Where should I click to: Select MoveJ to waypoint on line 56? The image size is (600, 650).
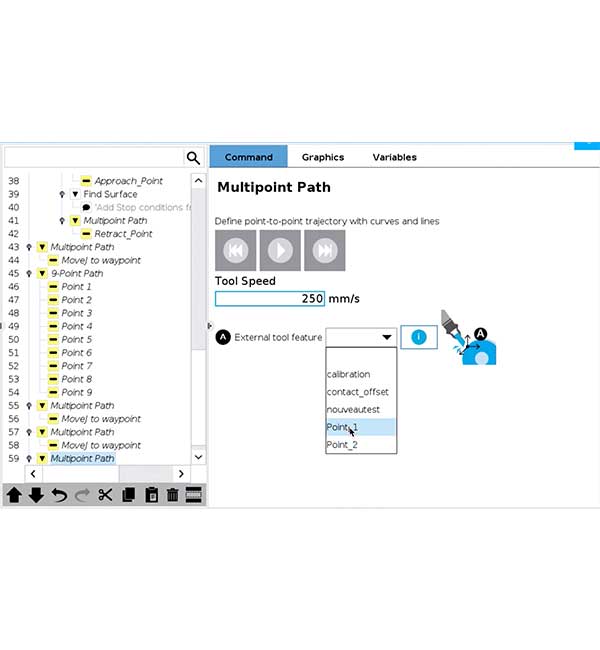pos(101,419)
